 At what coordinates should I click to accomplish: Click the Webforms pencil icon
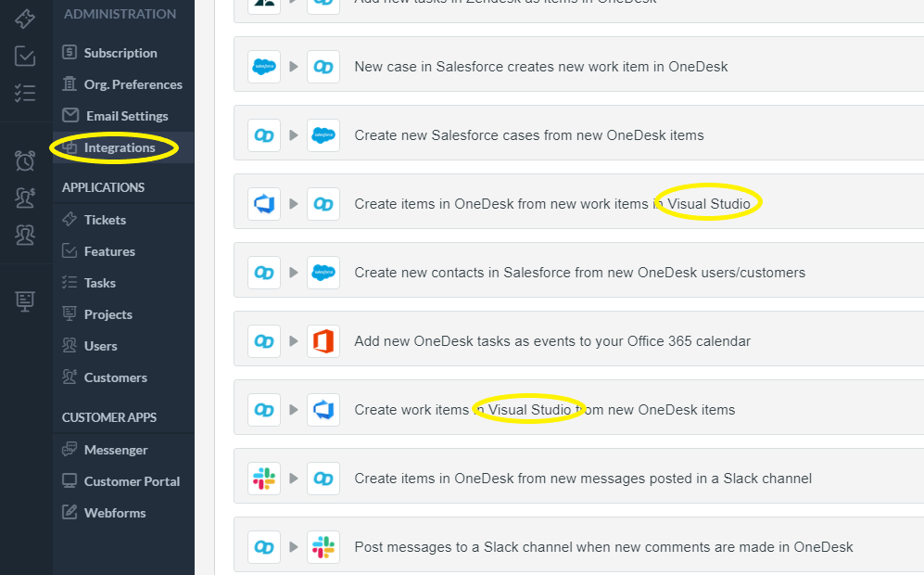(x=70, y=512)
